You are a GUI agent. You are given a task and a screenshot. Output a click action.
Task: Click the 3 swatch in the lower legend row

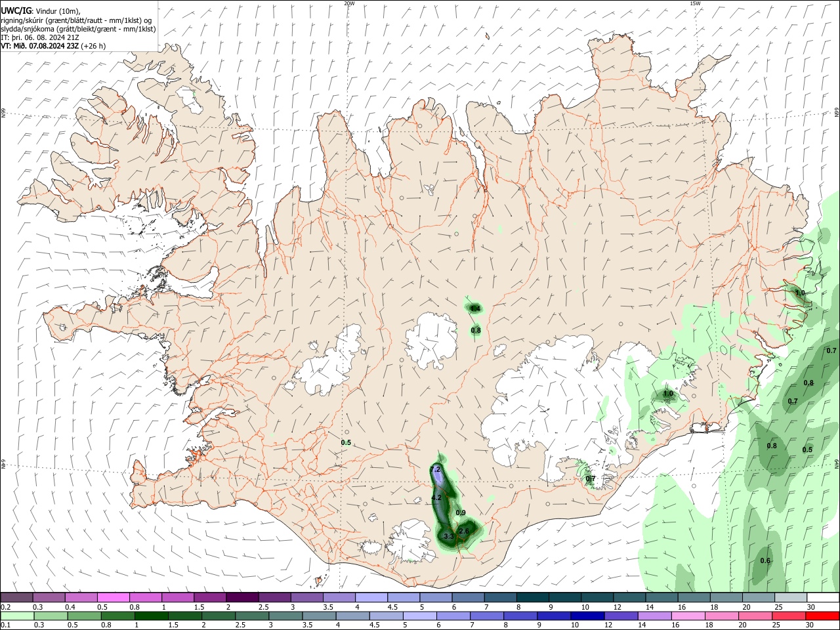pos(285,616)
